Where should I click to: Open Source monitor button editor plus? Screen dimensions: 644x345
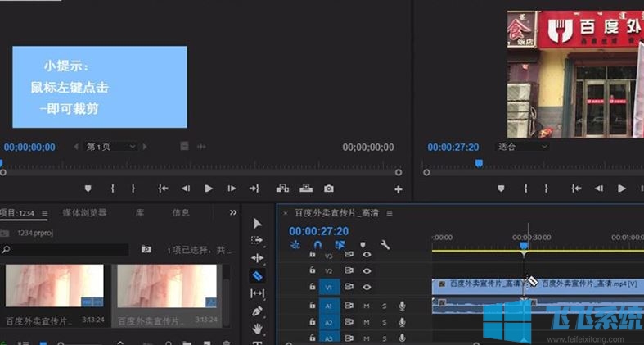tap(399, 189)
